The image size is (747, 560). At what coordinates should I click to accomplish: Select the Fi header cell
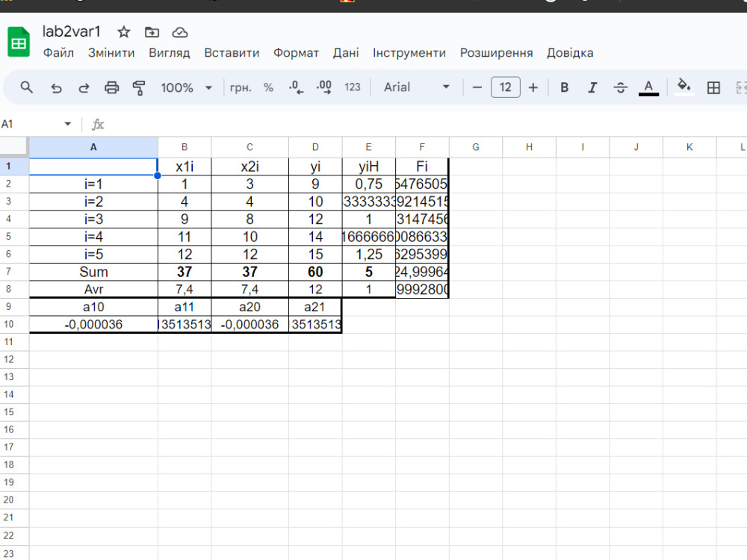pos(422,167)
